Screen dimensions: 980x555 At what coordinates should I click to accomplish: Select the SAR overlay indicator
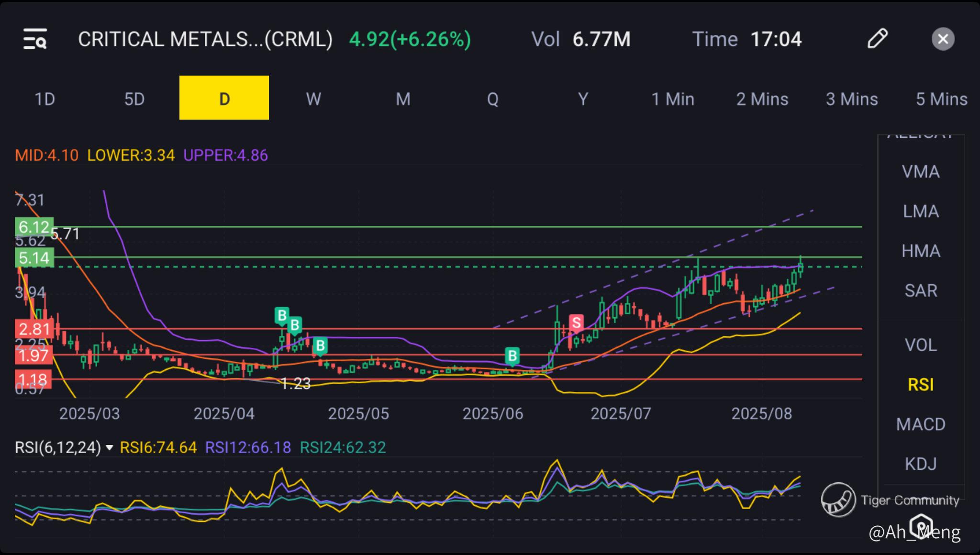tap(921, 290)
